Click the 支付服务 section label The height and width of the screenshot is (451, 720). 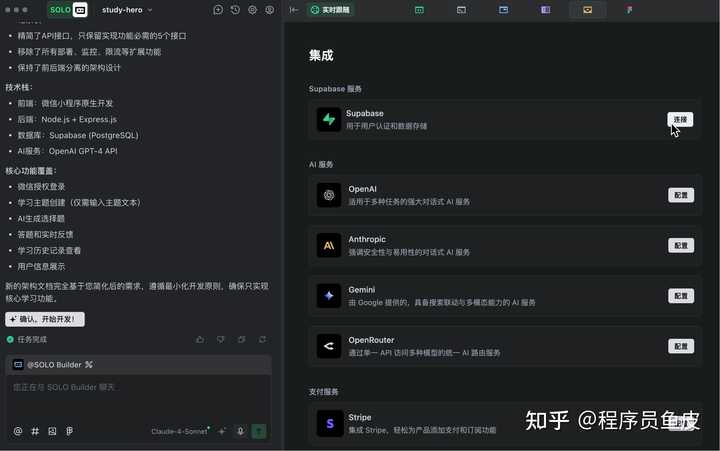324,392
